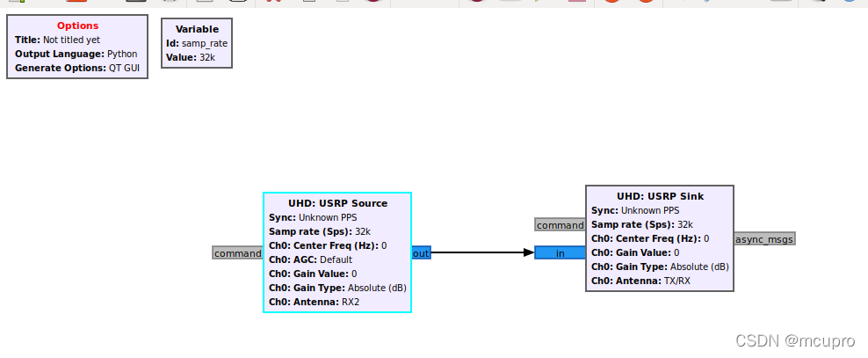Screen dimensions: 868x358
Task: Click 'Generate Options: QT GUI' text
Action: click(77, 68)
